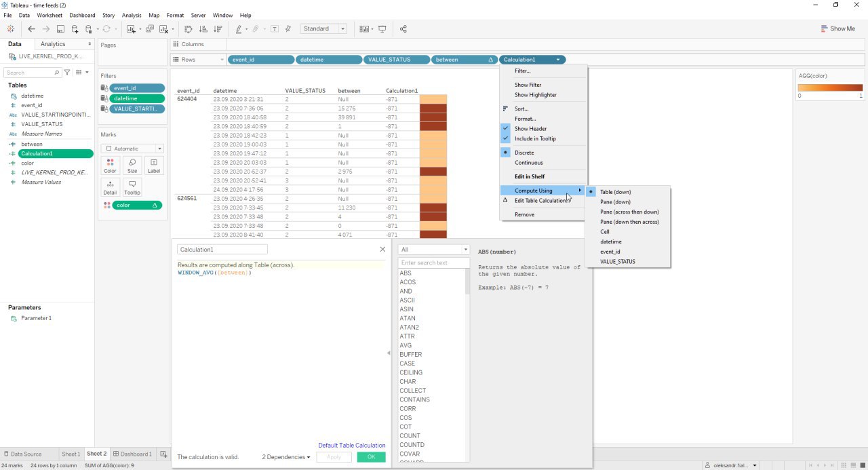The image size is (868, 470).
Task: Click the Label card in Marks
Action: (154, 165)
